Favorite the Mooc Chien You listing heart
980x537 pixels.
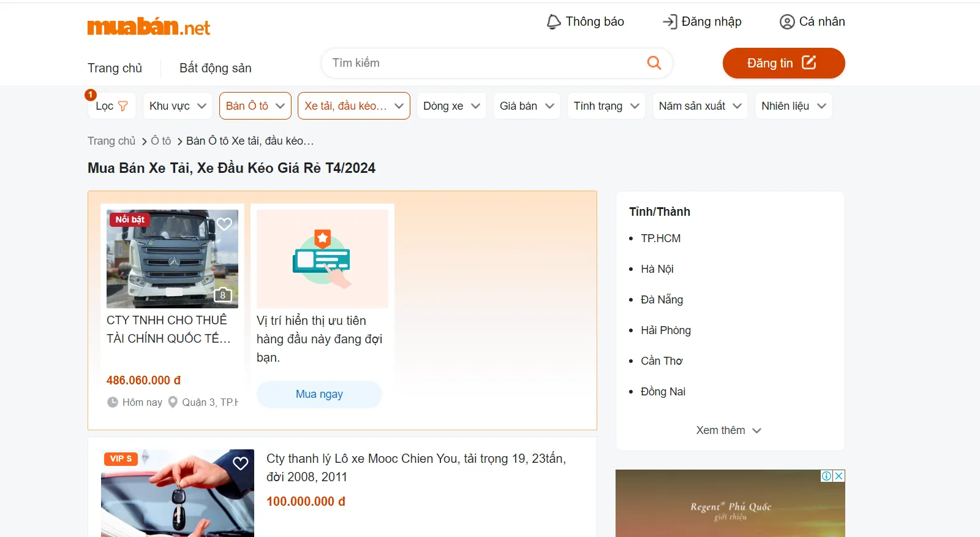(241, 463)
